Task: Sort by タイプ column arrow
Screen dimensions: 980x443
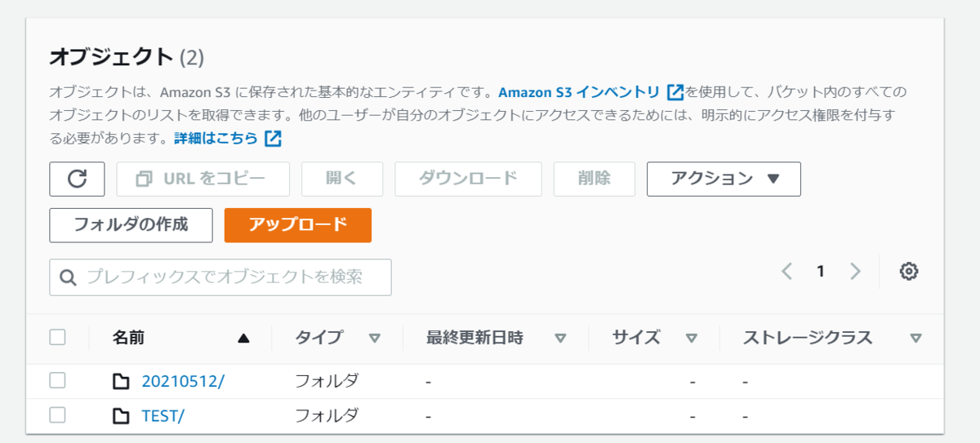Action: [374, 338]
